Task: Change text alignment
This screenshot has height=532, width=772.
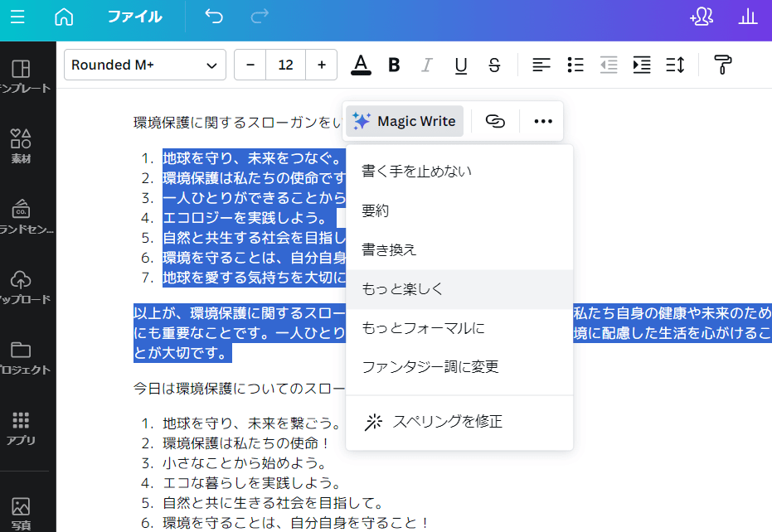Action: click(541, 65)
